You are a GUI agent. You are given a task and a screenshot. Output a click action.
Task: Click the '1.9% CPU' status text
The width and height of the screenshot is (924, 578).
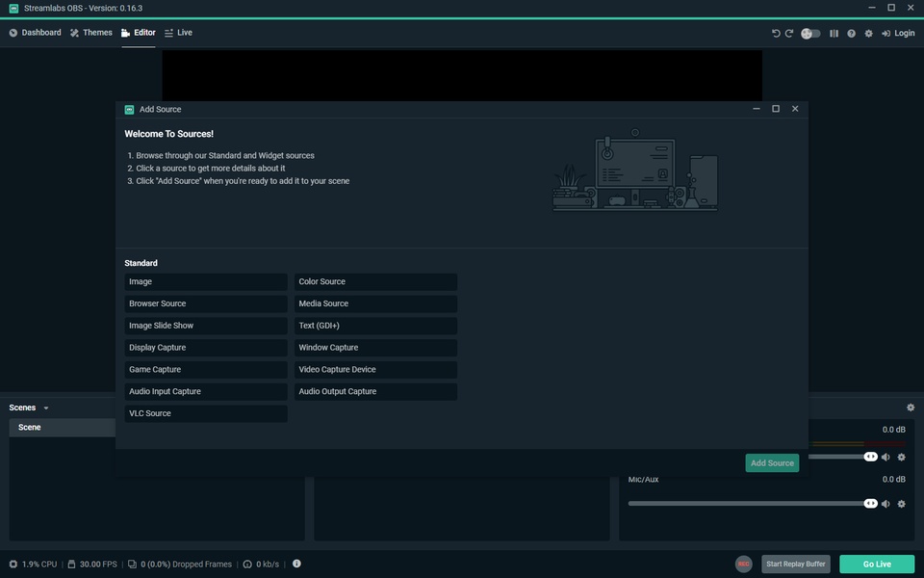coord(39,564)
